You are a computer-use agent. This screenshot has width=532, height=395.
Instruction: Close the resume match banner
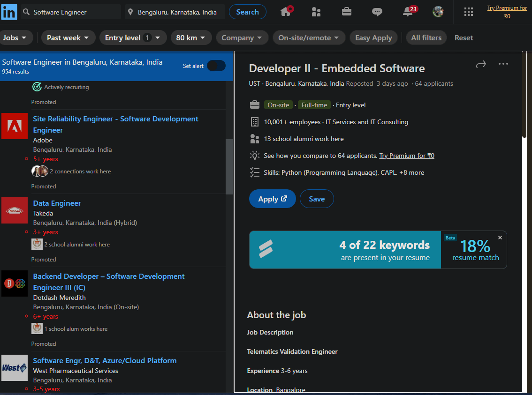coord(500,238)
